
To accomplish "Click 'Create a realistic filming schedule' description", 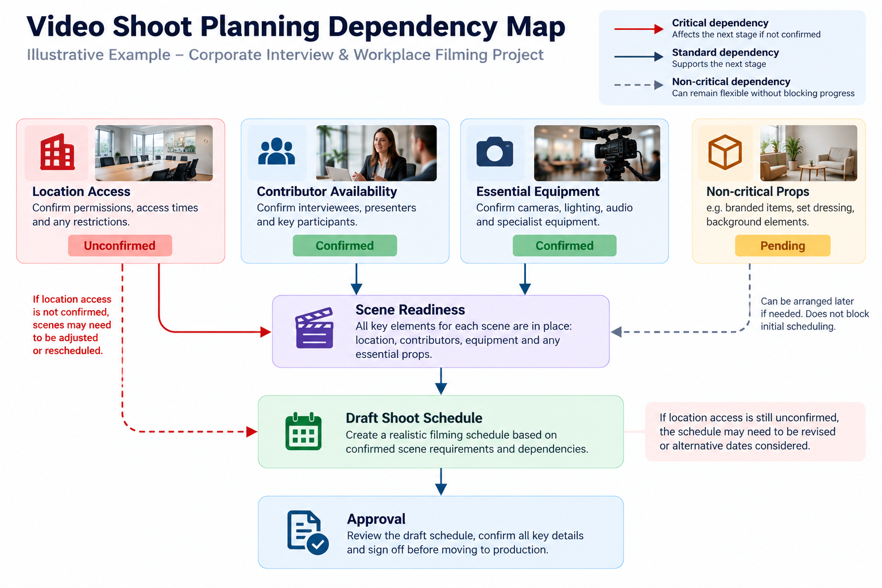I will [x=467, y=442].
